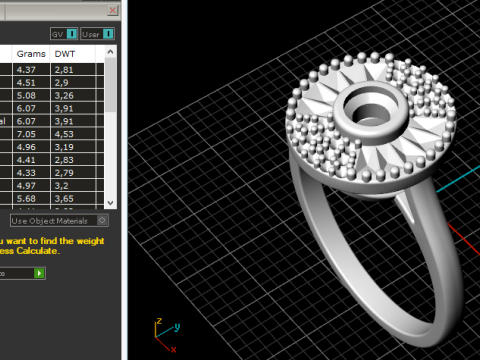The width and height of the screenshot is (480, 360).
Task: Select the 3,65 DWT cell
Action: 73,199
